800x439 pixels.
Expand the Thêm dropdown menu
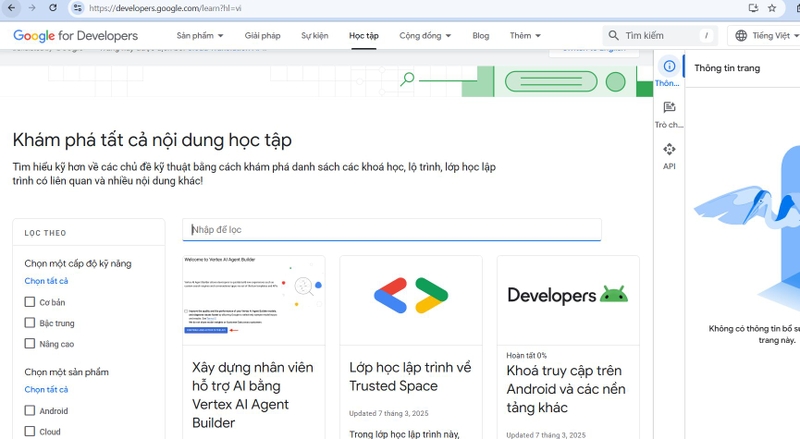point(525,36)
